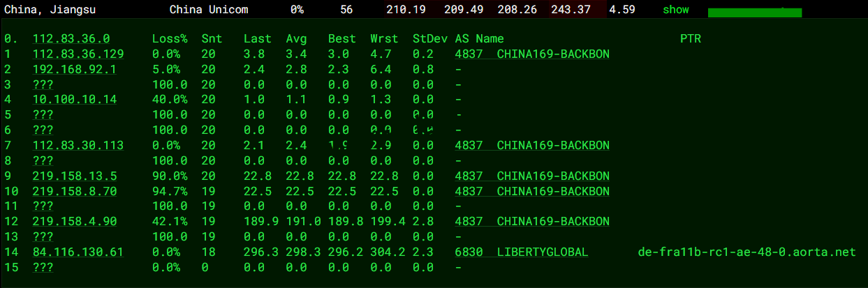Click the 6830 LIBERTYGLOBAL AS link
This screenshot has width=868, height=288.
coord(521,252)
